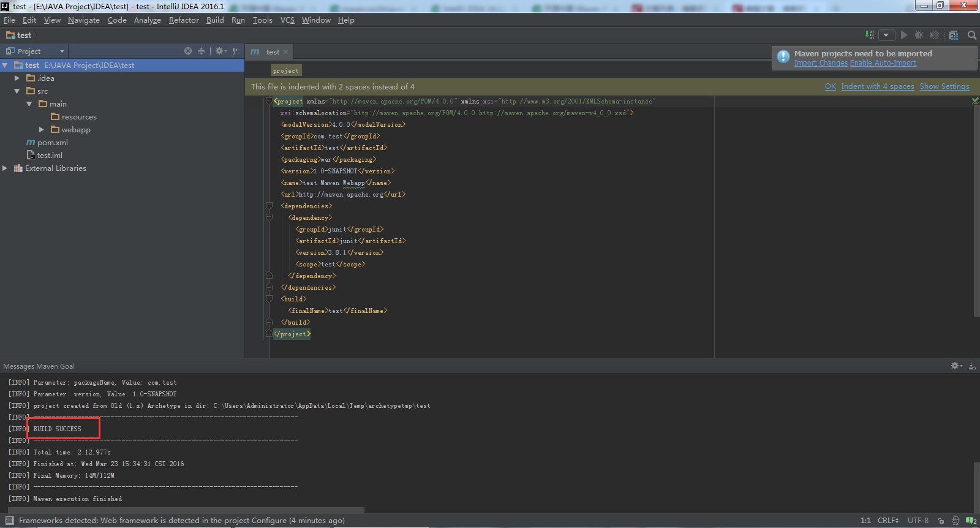Open the Project panel gear settings

[x=221, y=51]
